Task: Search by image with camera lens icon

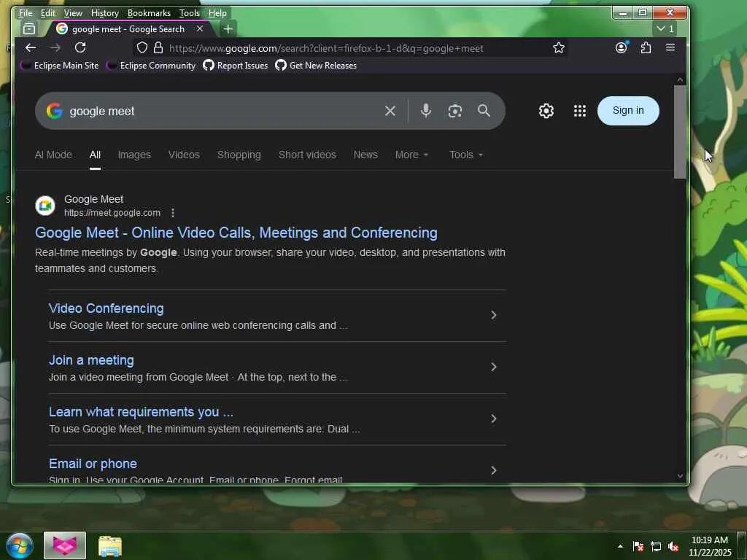Action: [x=455, y=111]
